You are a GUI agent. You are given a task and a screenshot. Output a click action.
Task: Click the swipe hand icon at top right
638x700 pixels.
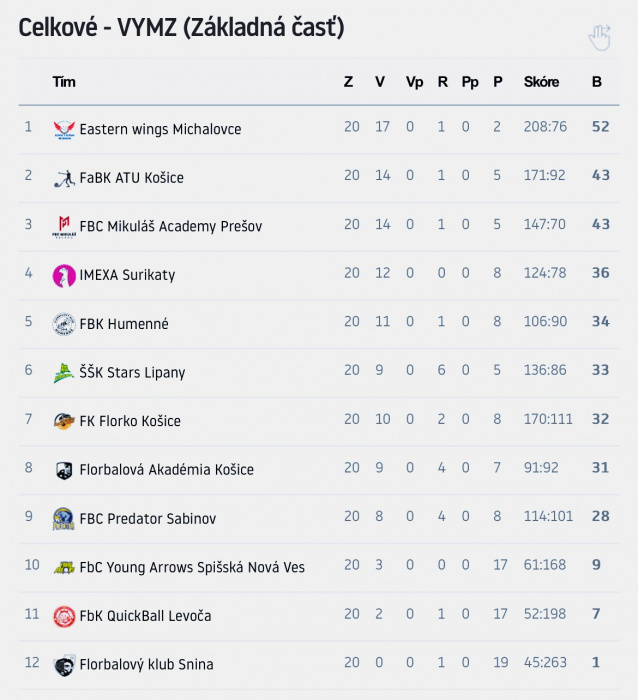point(600,38)
